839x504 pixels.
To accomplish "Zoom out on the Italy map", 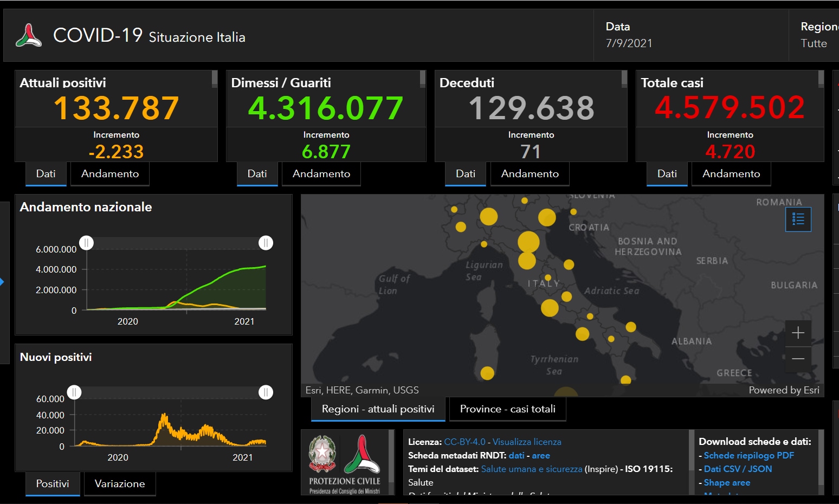I will [798, 359].
